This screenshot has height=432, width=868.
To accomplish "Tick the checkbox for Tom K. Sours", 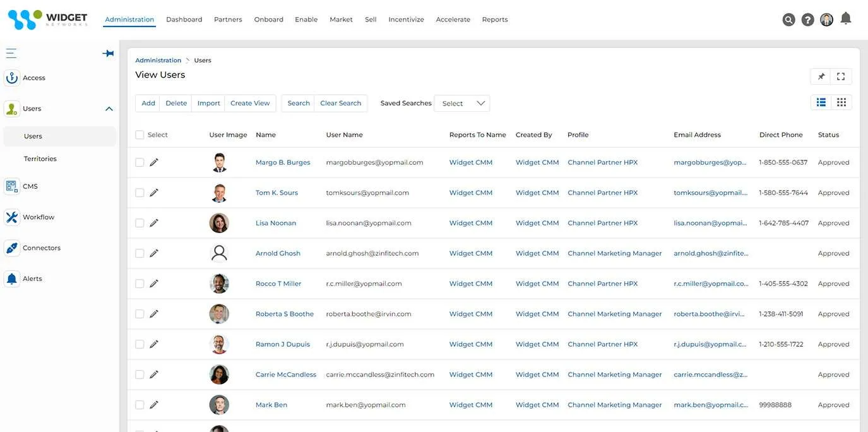I will pos(140,193).
